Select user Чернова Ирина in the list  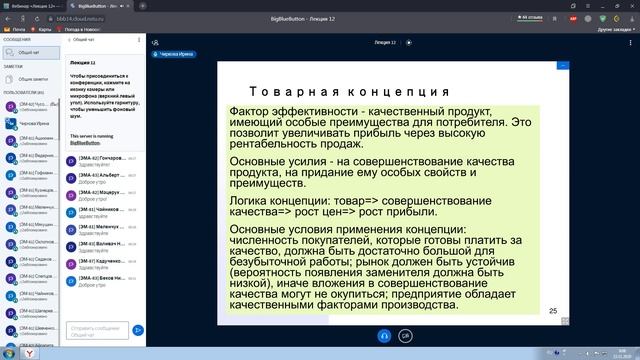(31, 123)
